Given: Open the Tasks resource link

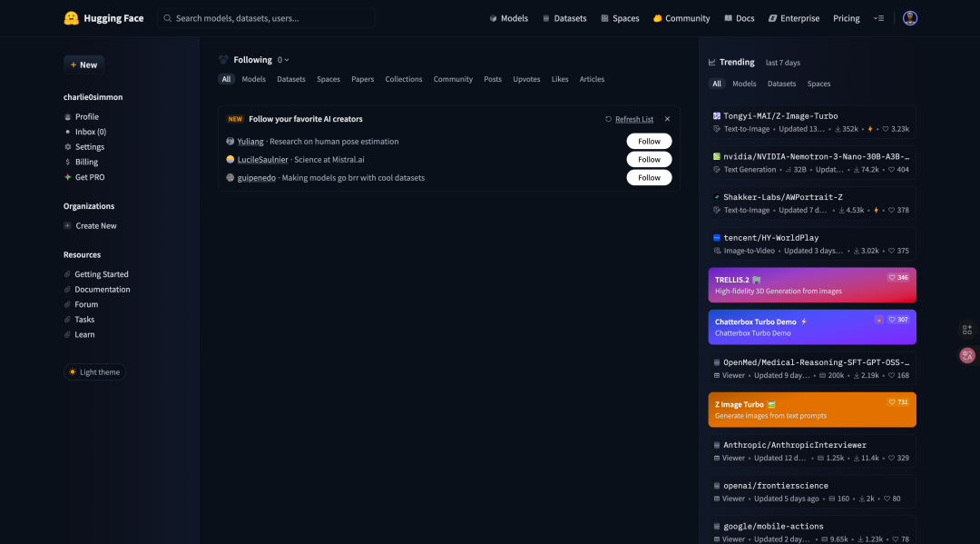Looking at the screenshot, I should pyautogui.click(x=79, y=320).
